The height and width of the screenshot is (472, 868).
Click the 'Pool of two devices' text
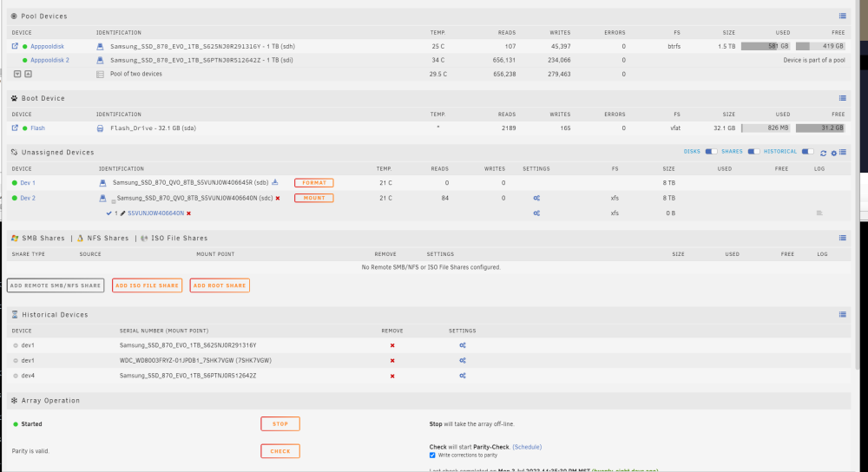tap(136, 74)
